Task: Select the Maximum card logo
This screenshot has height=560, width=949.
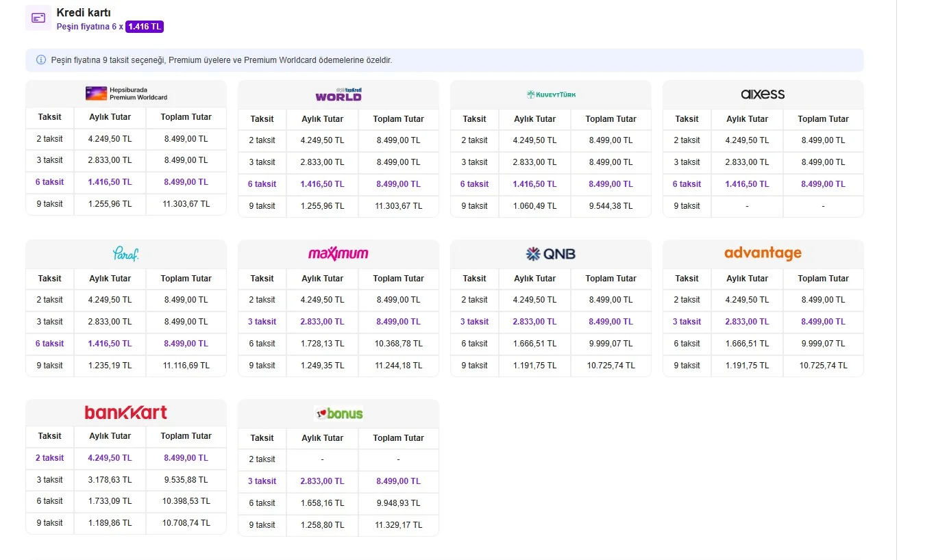Action: (x=338, y=254)
